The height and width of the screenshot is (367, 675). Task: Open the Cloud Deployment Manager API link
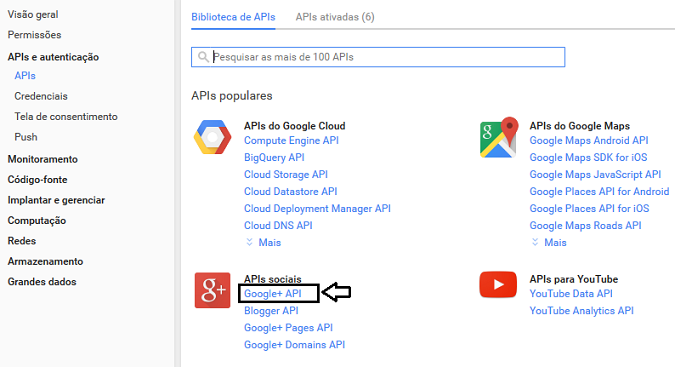(317, 209)
